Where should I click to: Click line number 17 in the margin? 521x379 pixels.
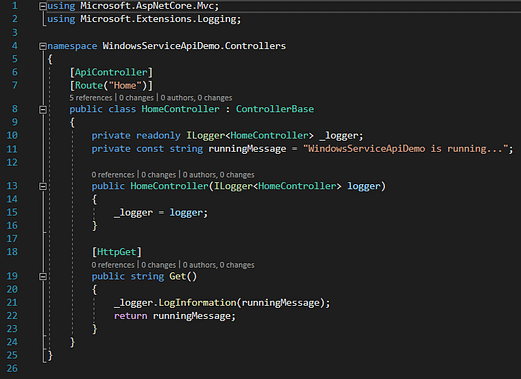click(12, 239)
